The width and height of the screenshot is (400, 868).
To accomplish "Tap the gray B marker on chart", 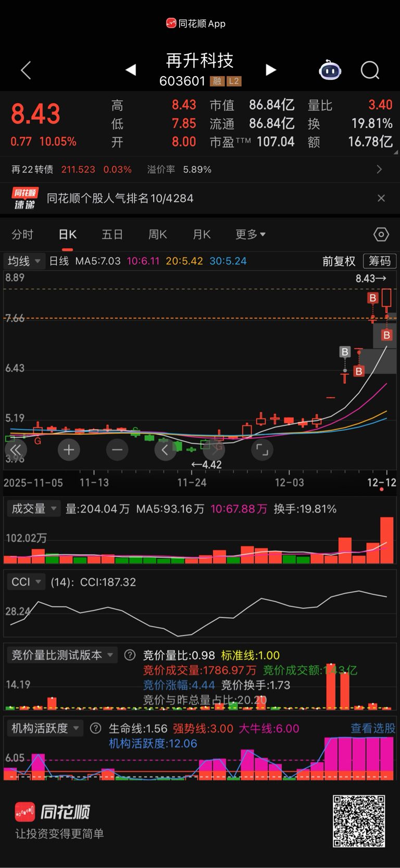I will tap(344, 352).
